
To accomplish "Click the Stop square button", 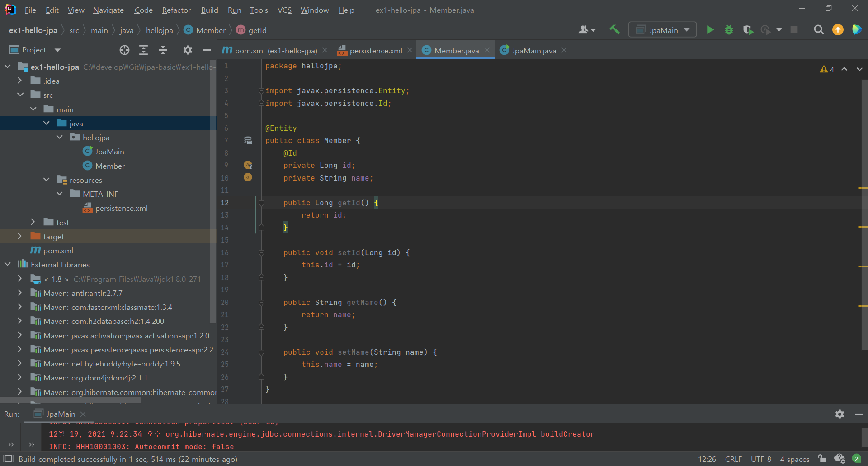I will (x=794, y=30).
